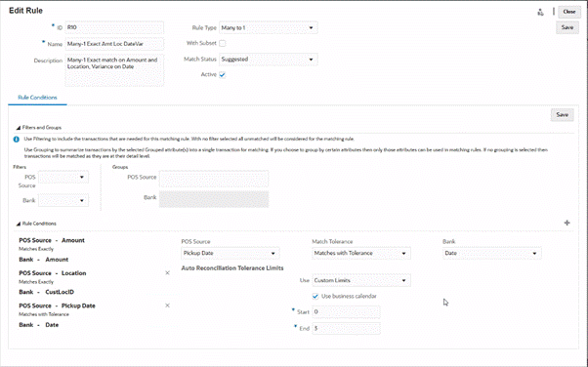Select the POS Source Amount condition
Screen dimensions: 588x367
52,240
